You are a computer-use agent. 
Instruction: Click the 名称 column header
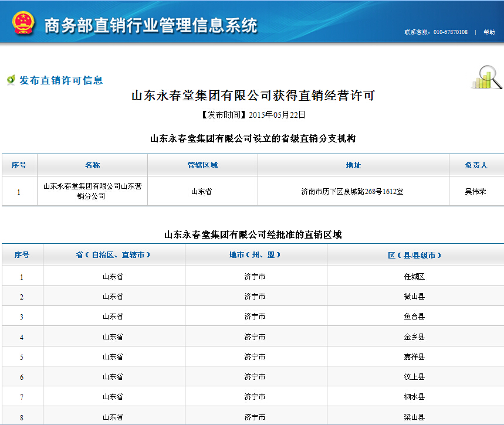[92, 165]
